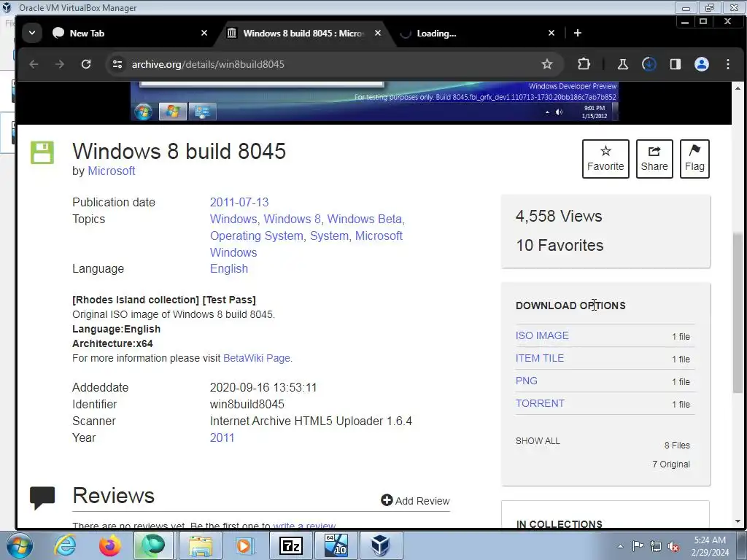
Task: Open the media player taskbar icon
Action: pos(245,545)
